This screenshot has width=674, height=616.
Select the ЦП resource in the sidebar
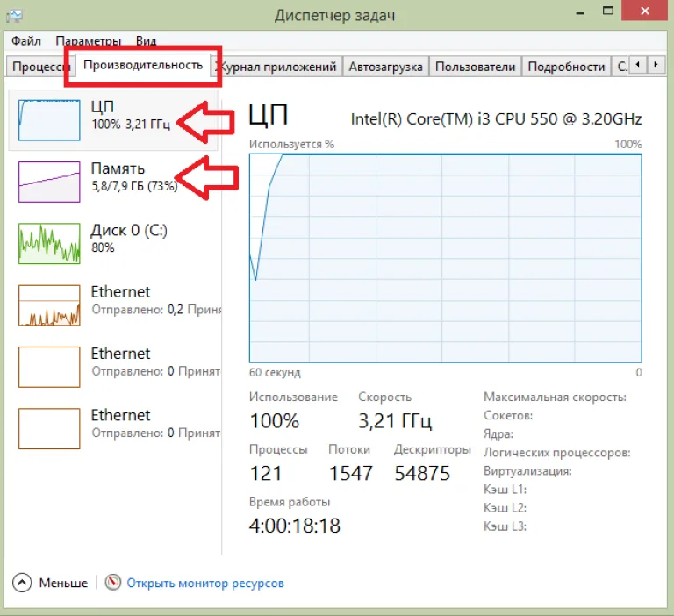(113, 120)
